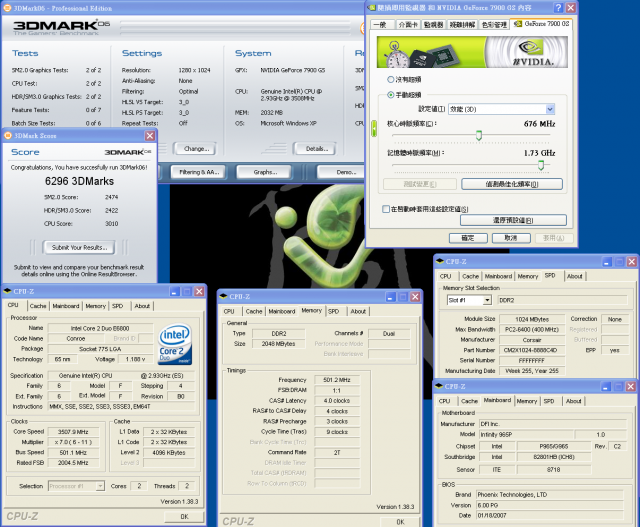Screen dimensions: 640x527
Task: Click the core clock 676 MHz slider thumb
Action: pyautogui.click(x=479, y=135)
